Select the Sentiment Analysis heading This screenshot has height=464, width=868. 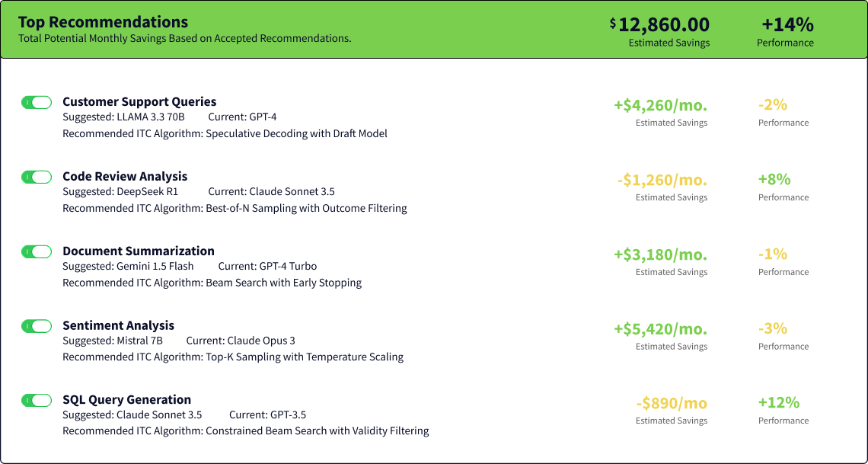tap(119, 325)
